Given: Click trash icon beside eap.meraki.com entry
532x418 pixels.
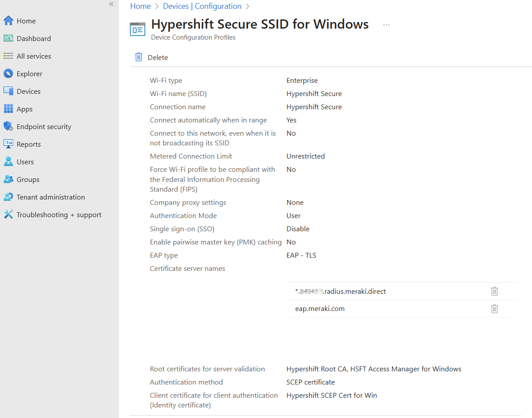Looking at the screenshot, I should pyautogui.click(x=495, y=309).
